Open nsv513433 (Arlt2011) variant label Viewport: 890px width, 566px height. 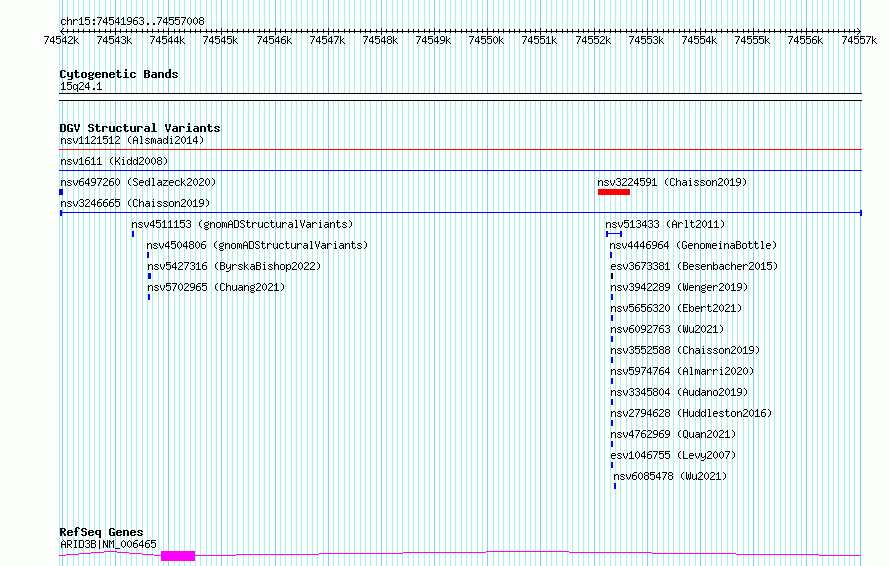click(665, 224)
